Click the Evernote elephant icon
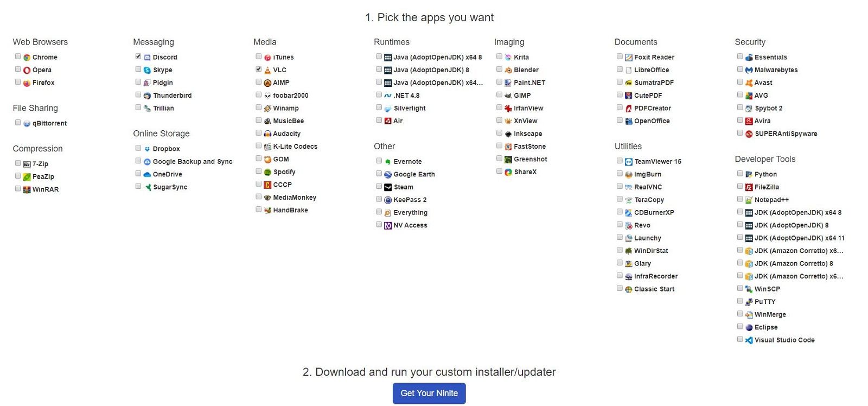Screen dimensions: 868x406 click(x=388, y=162)
